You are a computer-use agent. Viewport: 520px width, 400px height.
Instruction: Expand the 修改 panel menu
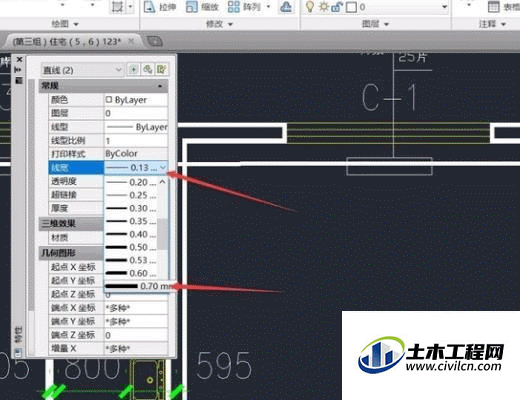pyautogui.click(x=219, y=24)
